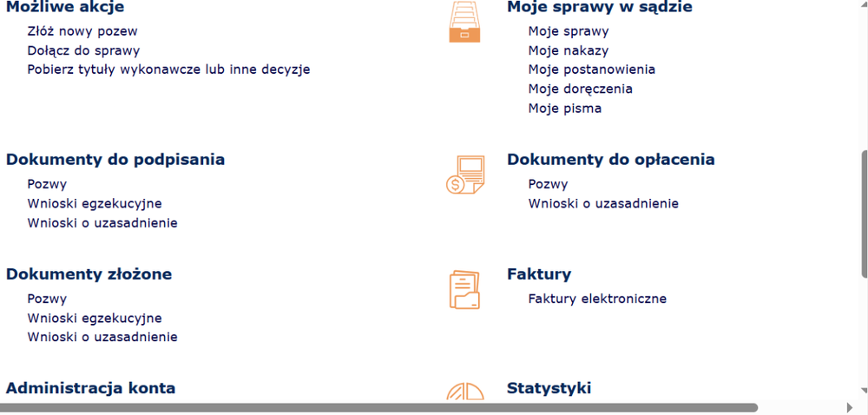Image resolution: width=868 pixels, height=415 pixels.
Task: Open Moje nakazy link
Action: (569, 51)
